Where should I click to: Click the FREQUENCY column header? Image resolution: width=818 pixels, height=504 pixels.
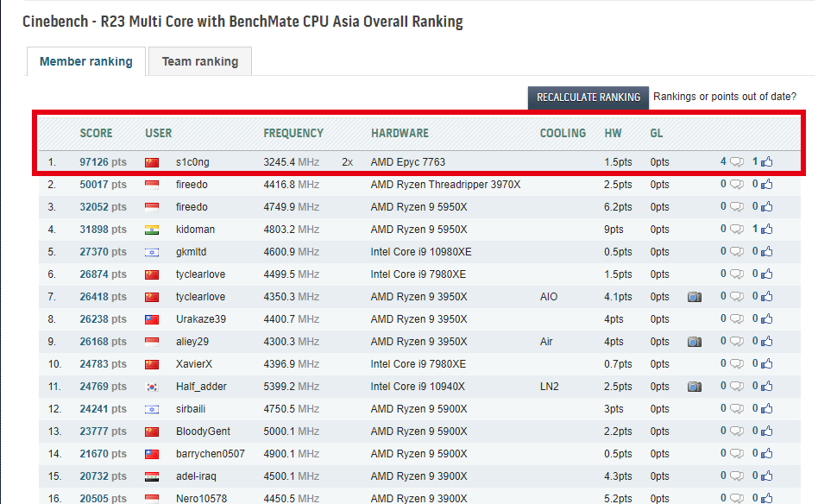click(293, 133)
